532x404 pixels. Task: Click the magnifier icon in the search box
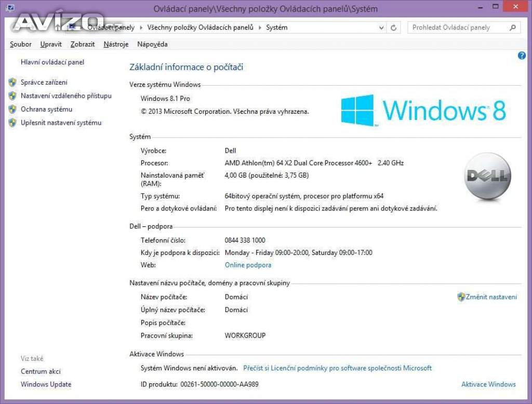click(513, 28)
